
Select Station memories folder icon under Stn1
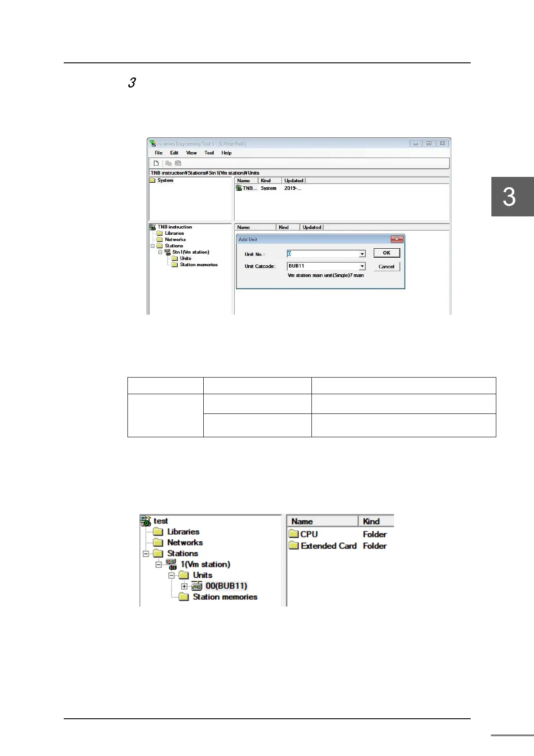pos(175,265)
